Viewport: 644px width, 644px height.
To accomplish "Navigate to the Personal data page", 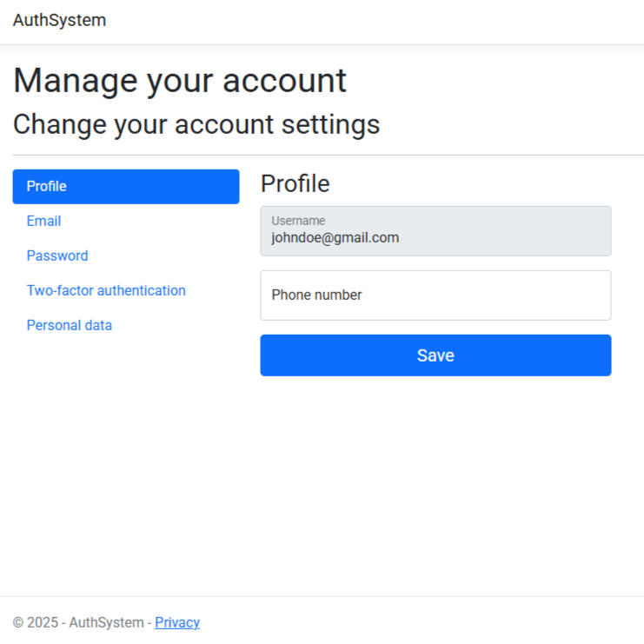I will click(x=70, y=326).
